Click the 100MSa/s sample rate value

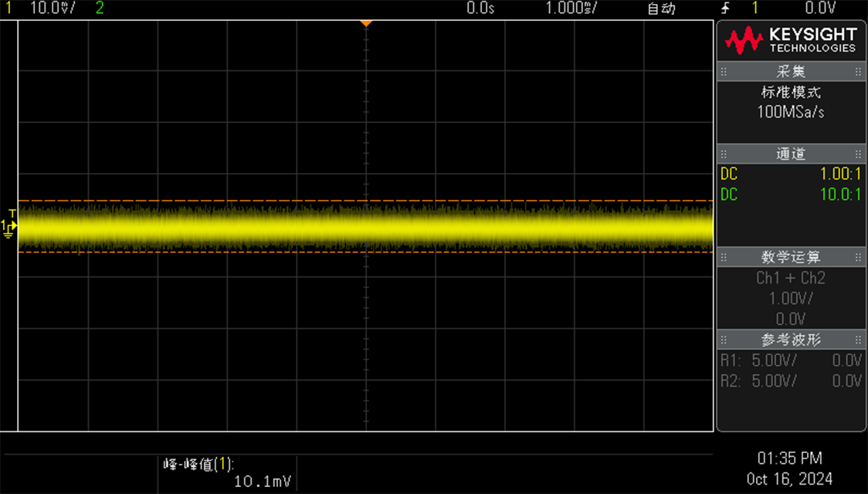[x=791, y=112]
